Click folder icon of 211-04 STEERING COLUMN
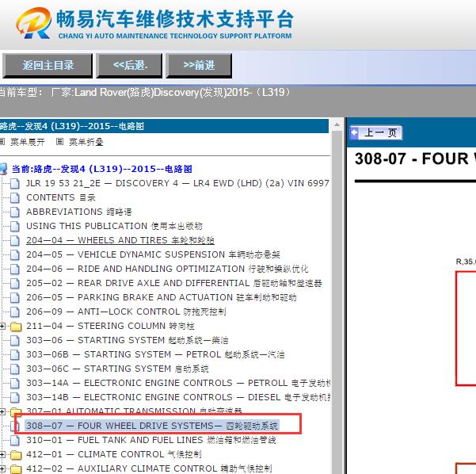Image resolution: width=476 pixels, height=474 pixels. click(x=16, y=327)
